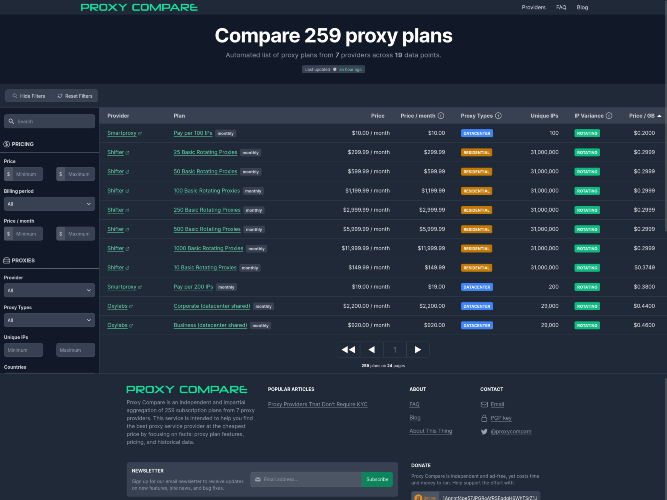Open Business (datacenter shared) plan link
The image size is (667, 500).
coord(210,326)
